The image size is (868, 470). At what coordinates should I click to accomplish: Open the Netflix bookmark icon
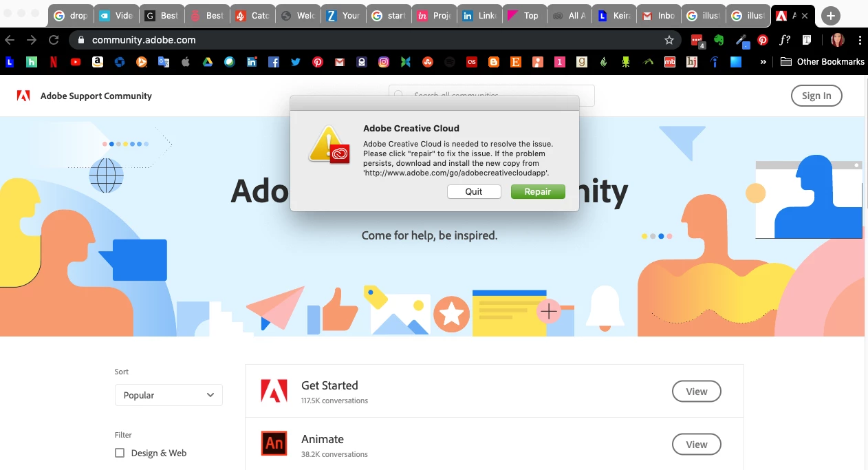tap(54, 62)
